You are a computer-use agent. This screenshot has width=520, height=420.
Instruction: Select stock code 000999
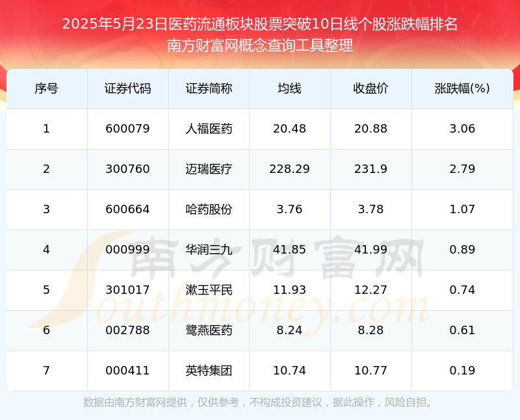[x=127, y=250]
